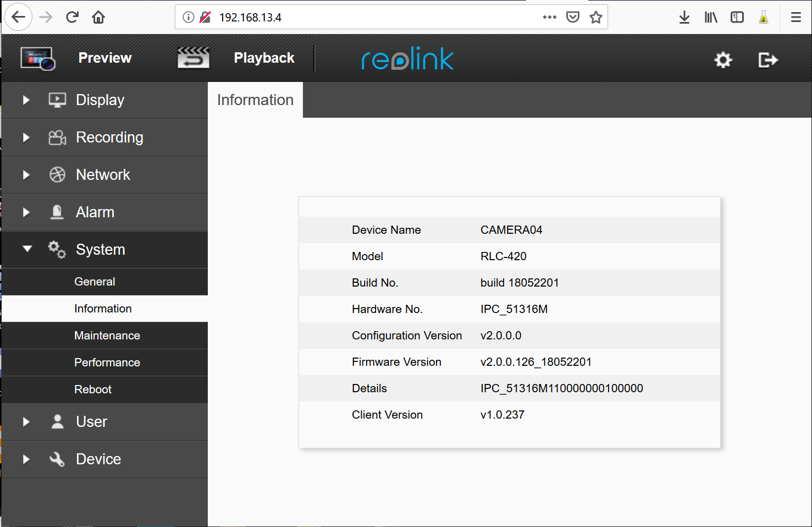The image size is (812, 527).
Task: Click the browser address bar
Action: (x=330, y=17)
